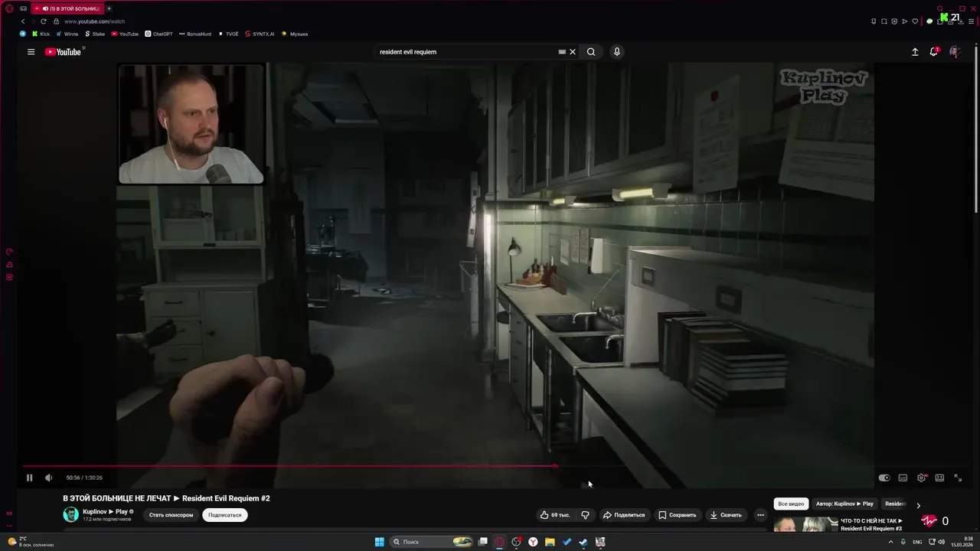Open the Kuplinov ► Play channel name link
The height and width of the screenshot is (551, 980).
pos(105,511)
